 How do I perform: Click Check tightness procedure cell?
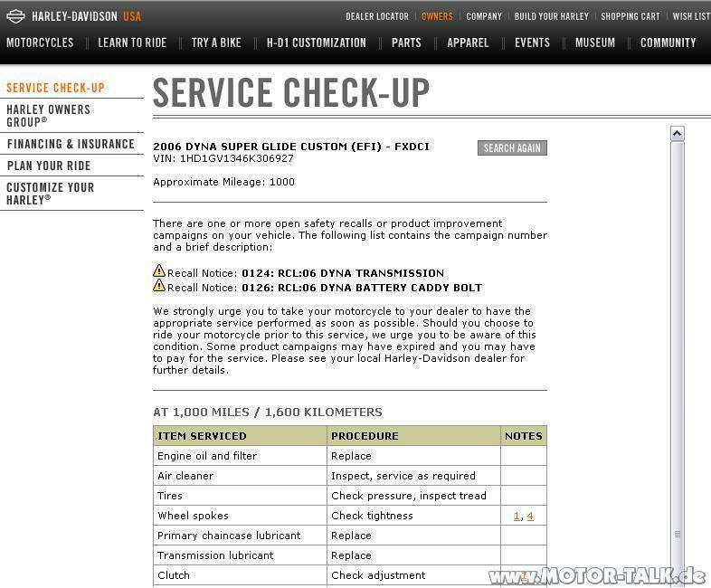413,516
